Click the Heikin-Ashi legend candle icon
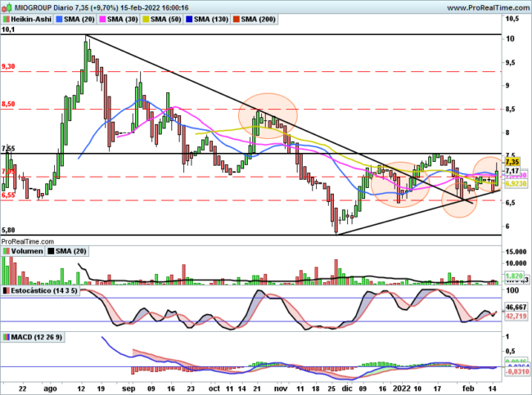This screenshot has width=532, height=395. (x=6, y=20)
